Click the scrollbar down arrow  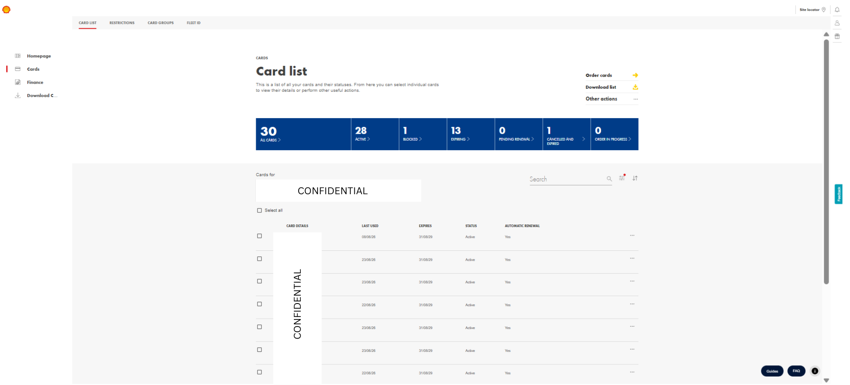click(x=826, y=381)
